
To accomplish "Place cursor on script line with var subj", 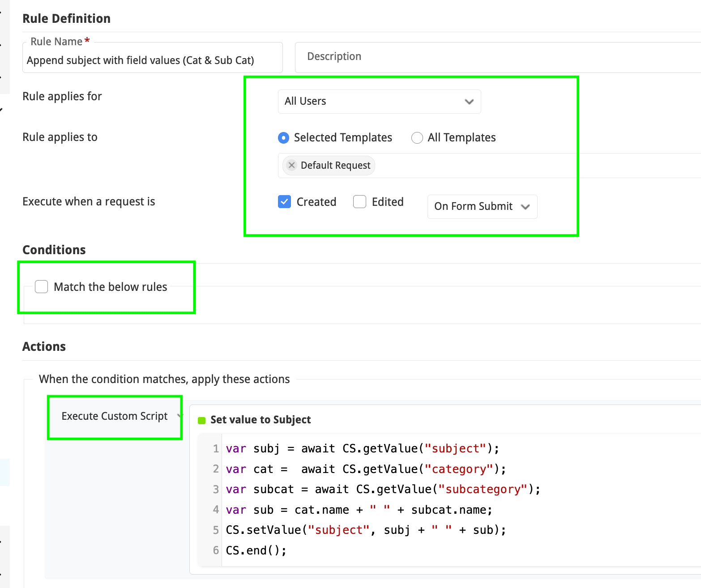I will tap(362, 449).
